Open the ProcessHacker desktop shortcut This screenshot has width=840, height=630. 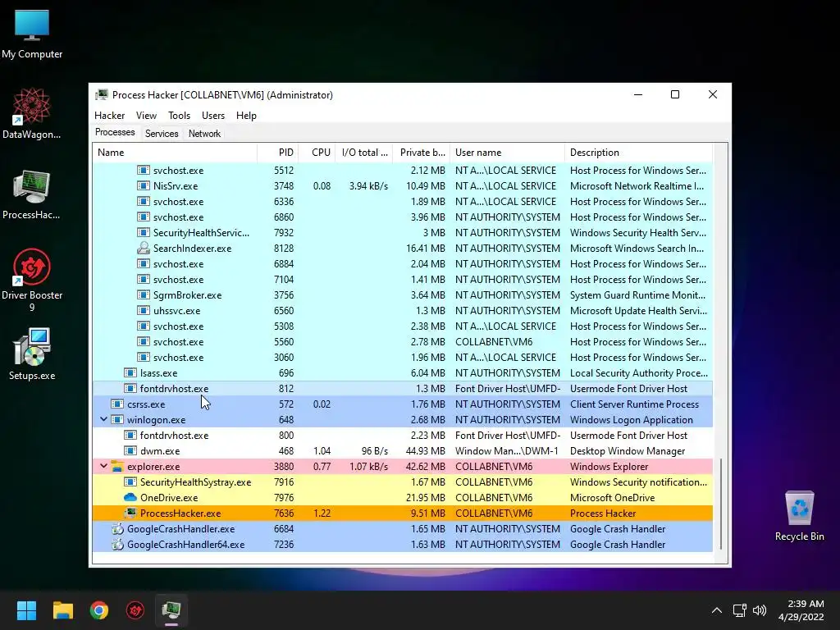coord(32,194)
